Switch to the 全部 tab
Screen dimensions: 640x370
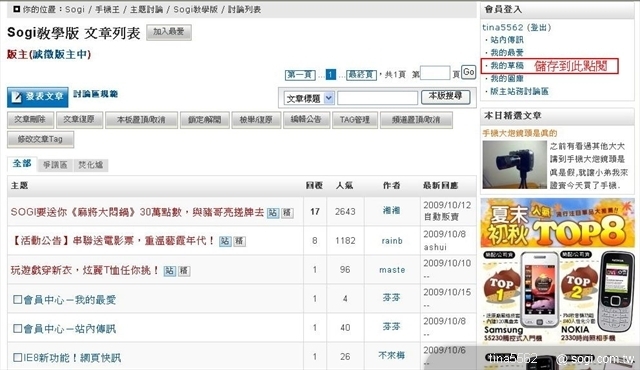(x=22, y=164)
